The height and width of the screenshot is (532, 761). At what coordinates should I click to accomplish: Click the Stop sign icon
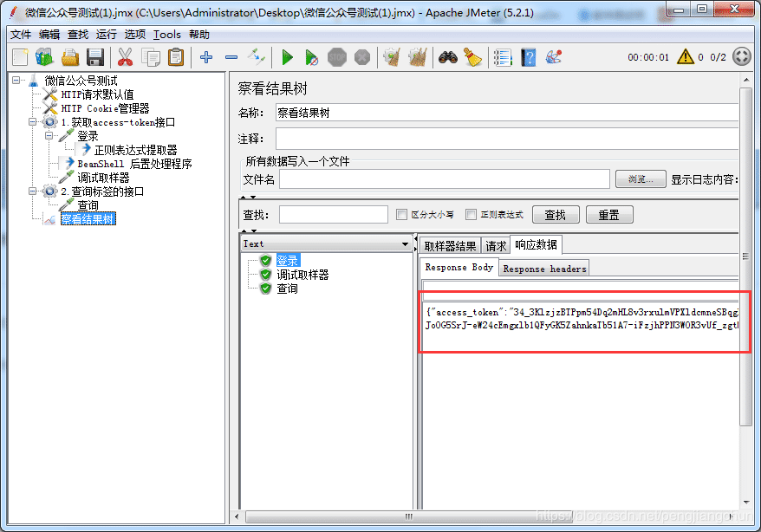[x=337, y=57]
